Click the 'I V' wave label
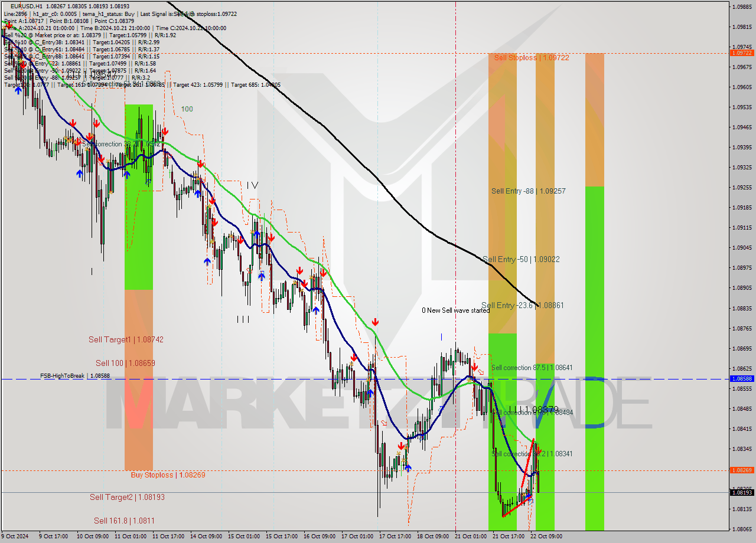 pyautogui.click(x=253, y=185)
